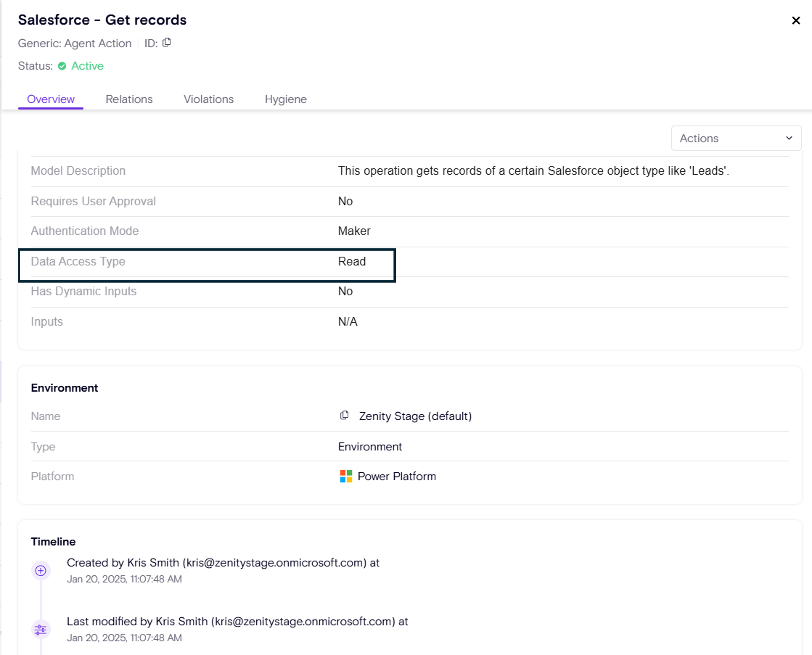The width and height of the screenshot is (812, 655).
Task: Copy the Zenity Stage environment name
Action: pyautogui.click(x=344, y=415)
